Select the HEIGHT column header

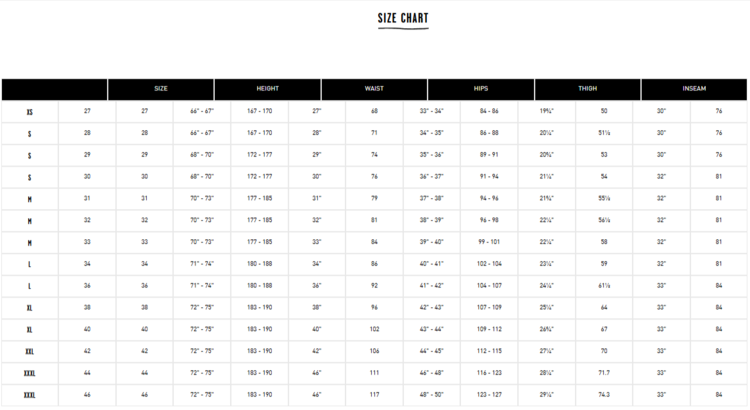tap(267, 89)
